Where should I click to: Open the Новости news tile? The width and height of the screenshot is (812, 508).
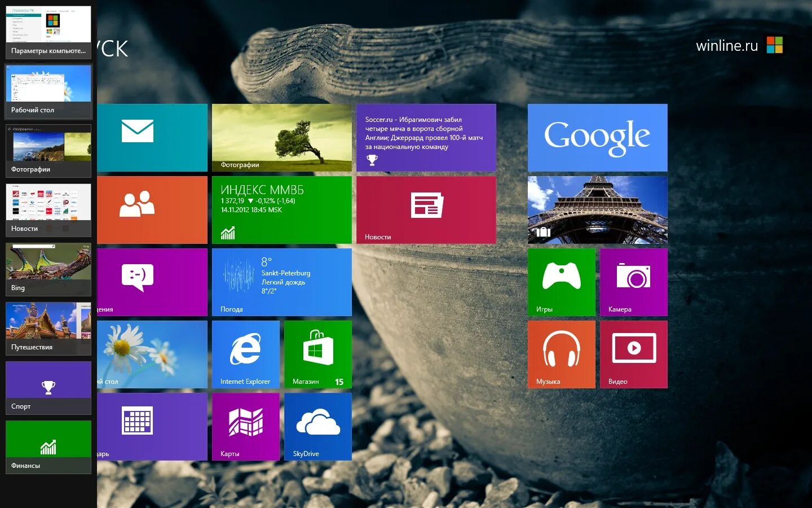(426, 210)
